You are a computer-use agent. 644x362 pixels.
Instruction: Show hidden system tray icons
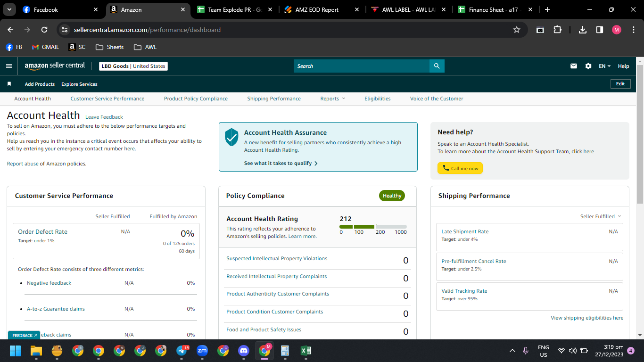[512, 351]
